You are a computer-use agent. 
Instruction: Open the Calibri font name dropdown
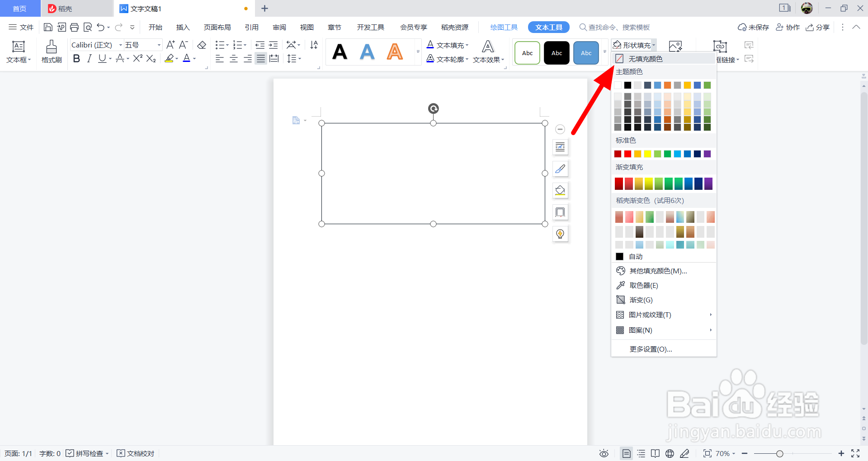pos(120,45)
